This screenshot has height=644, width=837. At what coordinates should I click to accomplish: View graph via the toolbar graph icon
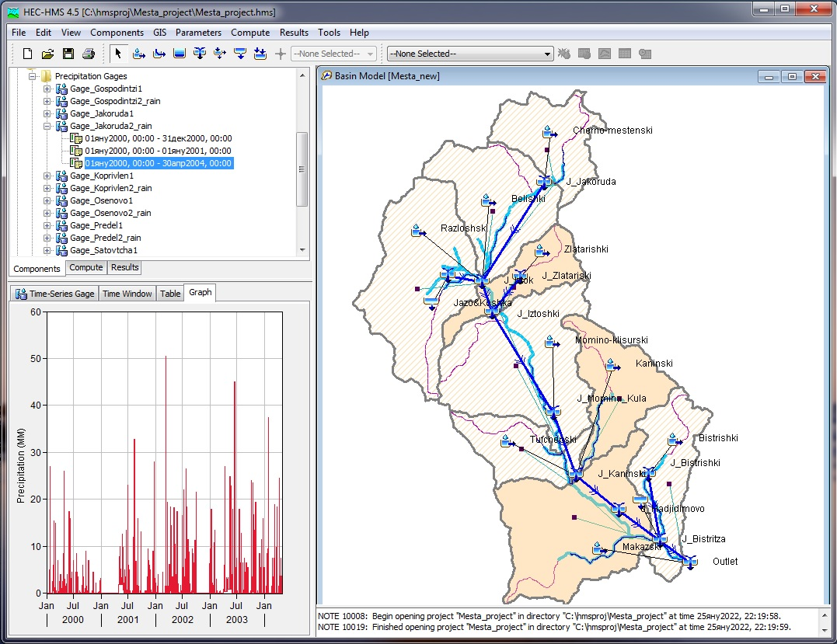(605, 54)
